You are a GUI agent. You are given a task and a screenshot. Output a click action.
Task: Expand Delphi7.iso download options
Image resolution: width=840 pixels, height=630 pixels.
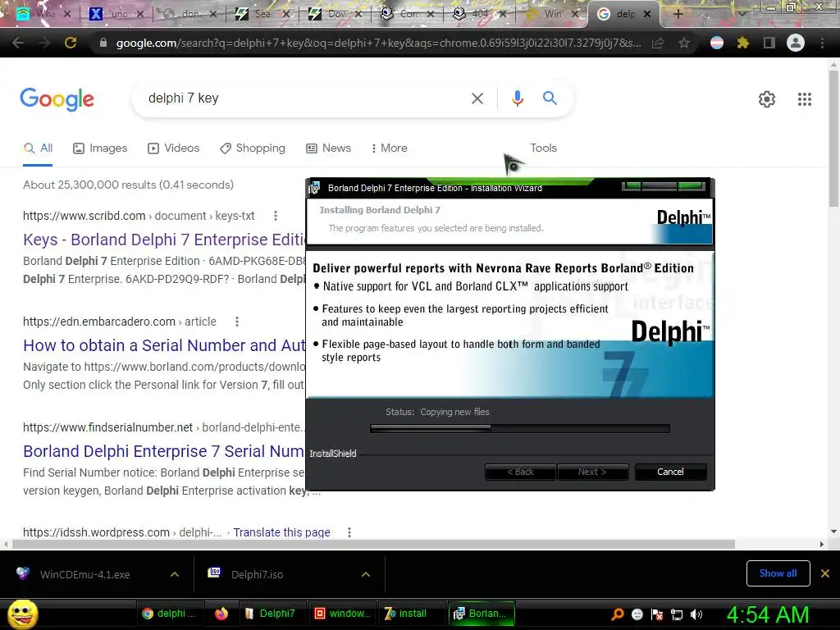[366, 574]
